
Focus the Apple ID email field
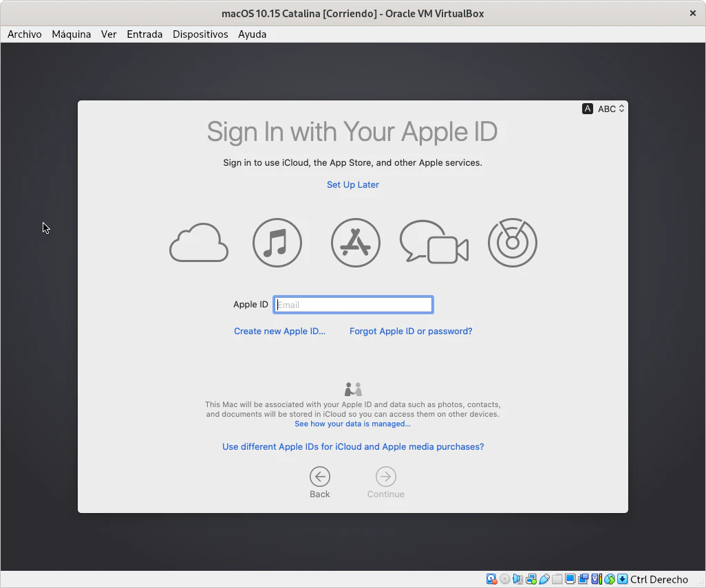(x=353, y=305)
